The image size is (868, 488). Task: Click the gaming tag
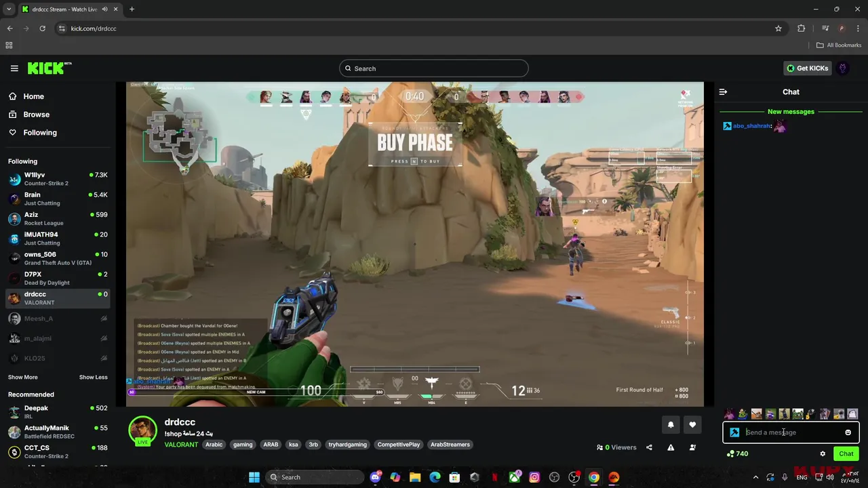(243, 445)
